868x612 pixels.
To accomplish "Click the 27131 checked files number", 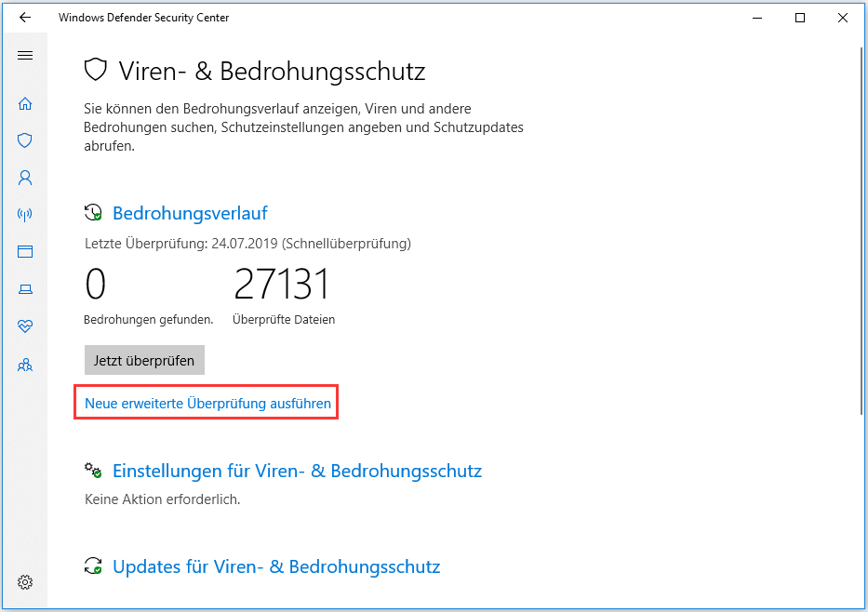I will (282, 284).
